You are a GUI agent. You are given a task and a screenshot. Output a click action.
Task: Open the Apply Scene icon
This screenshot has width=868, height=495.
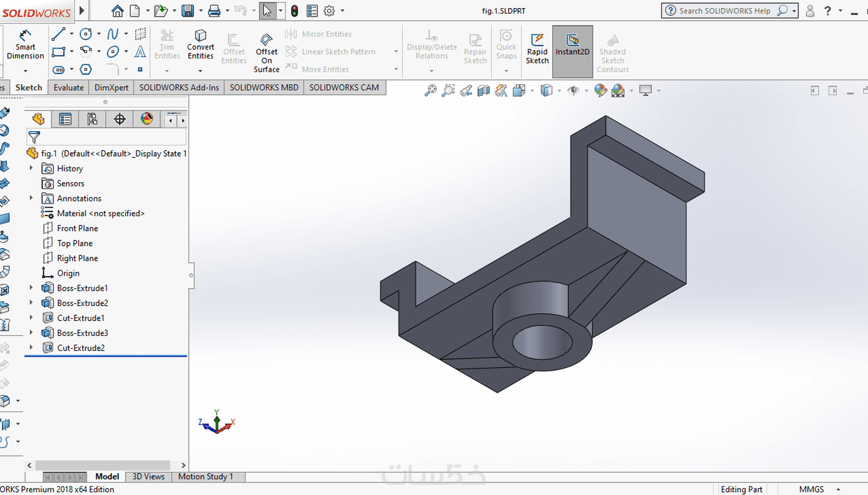click(x=618, y=91)
